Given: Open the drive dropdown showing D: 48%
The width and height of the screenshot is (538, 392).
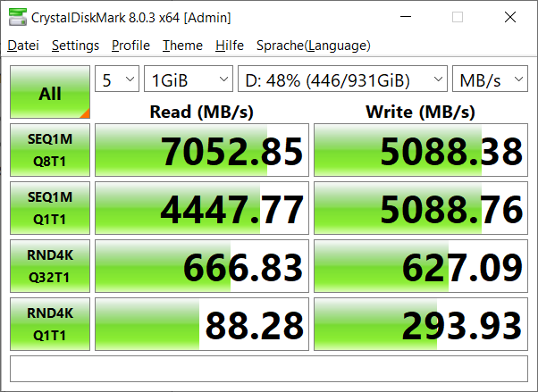Looking at the screenshot, I should click(343, 79).
